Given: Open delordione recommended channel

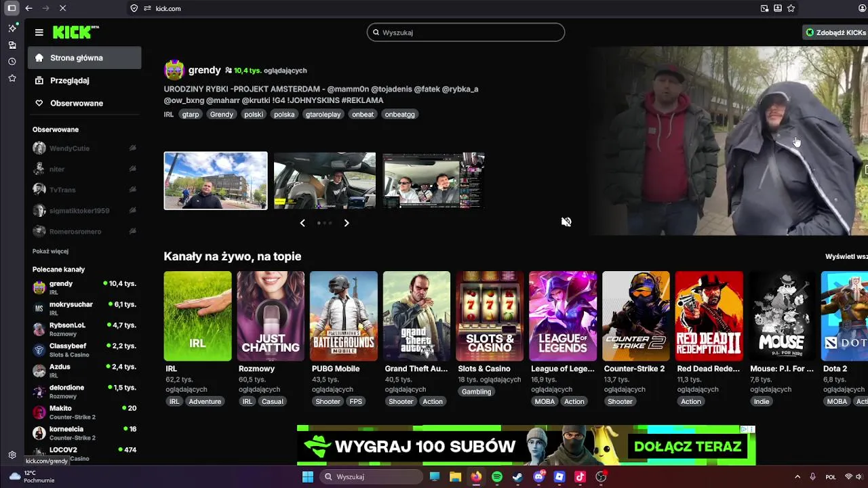Looking at the screenshot, I should 85,392.
